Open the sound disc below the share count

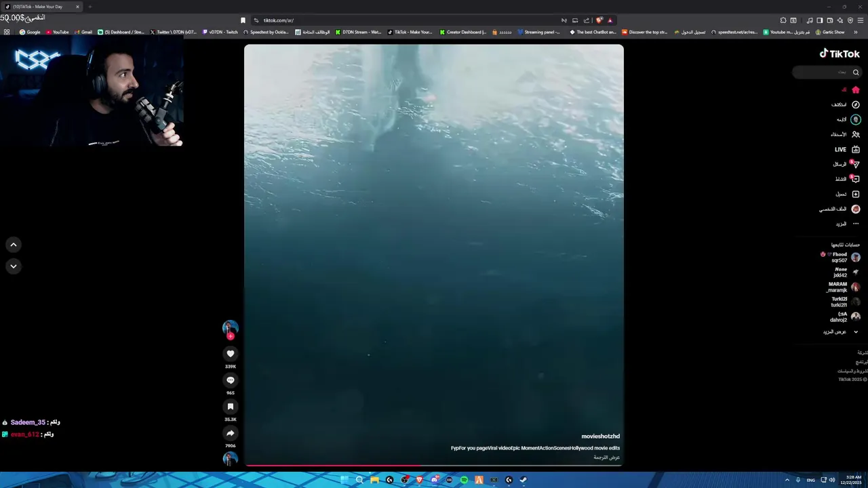[231, 459]
